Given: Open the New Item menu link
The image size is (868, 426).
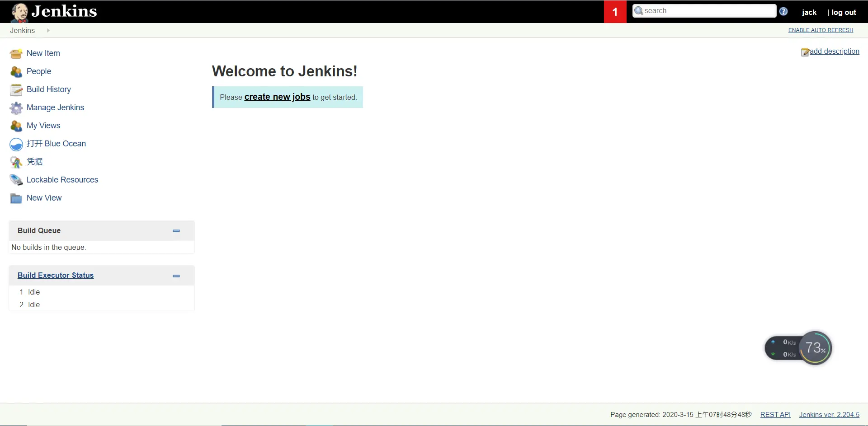Looking at the screenshot, I should (x=43, y=53).
